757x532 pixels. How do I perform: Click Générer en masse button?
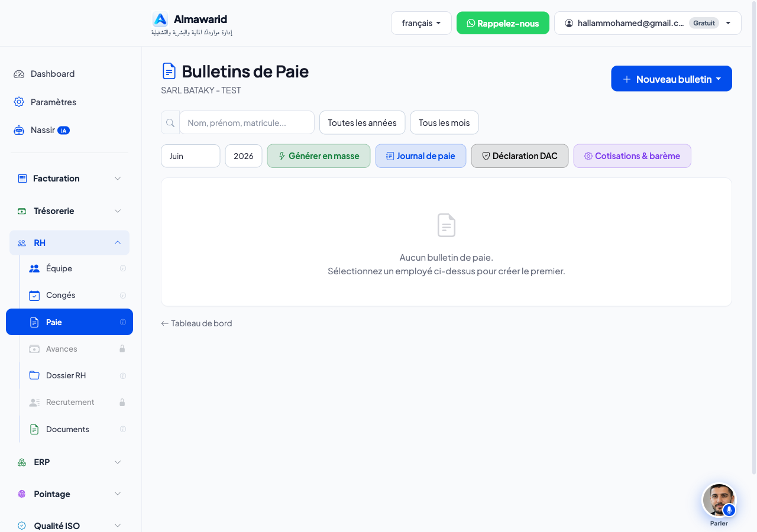(x=319, y=156)
